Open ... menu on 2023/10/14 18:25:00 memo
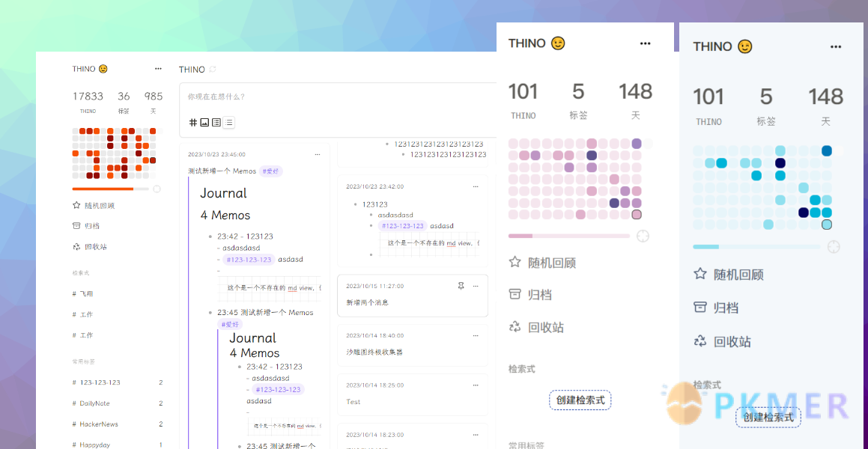Screen dimensions: 868x449 [476, 385]
